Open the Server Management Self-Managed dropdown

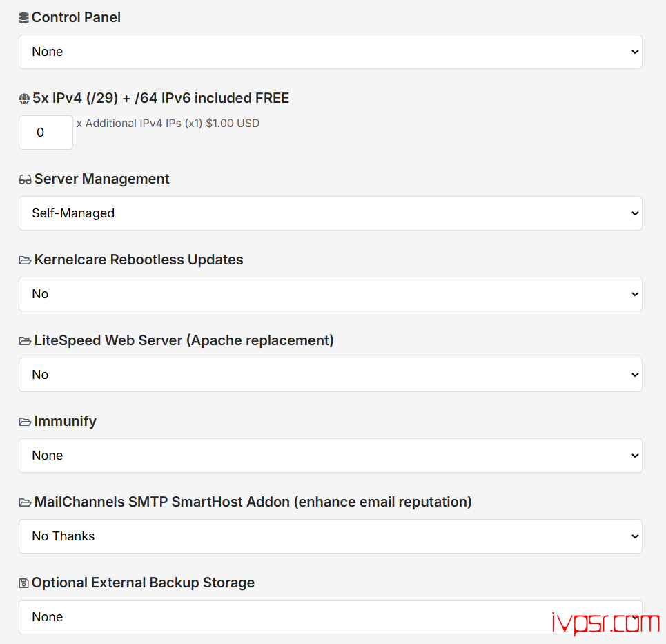pos(330,213)
